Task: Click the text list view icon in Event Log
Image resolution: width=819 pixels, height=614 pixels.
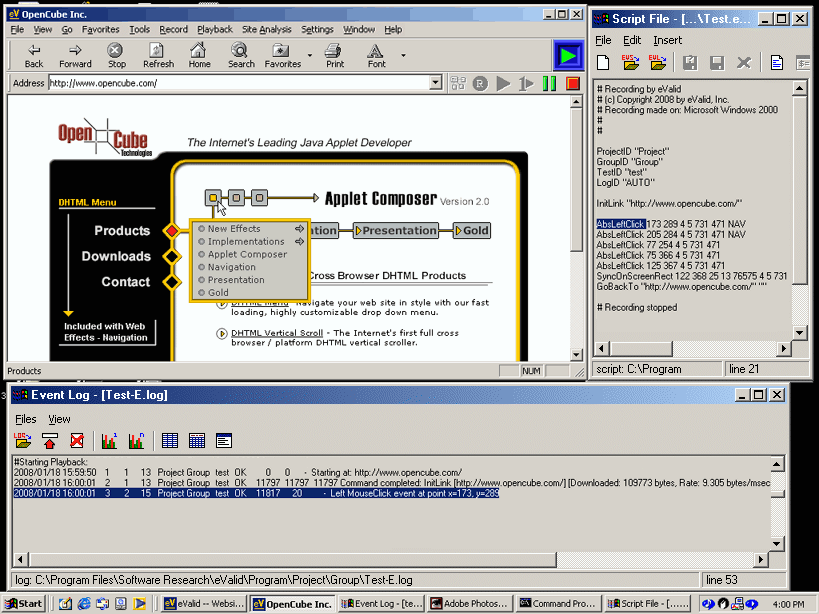Action: [x=224, y=441]
